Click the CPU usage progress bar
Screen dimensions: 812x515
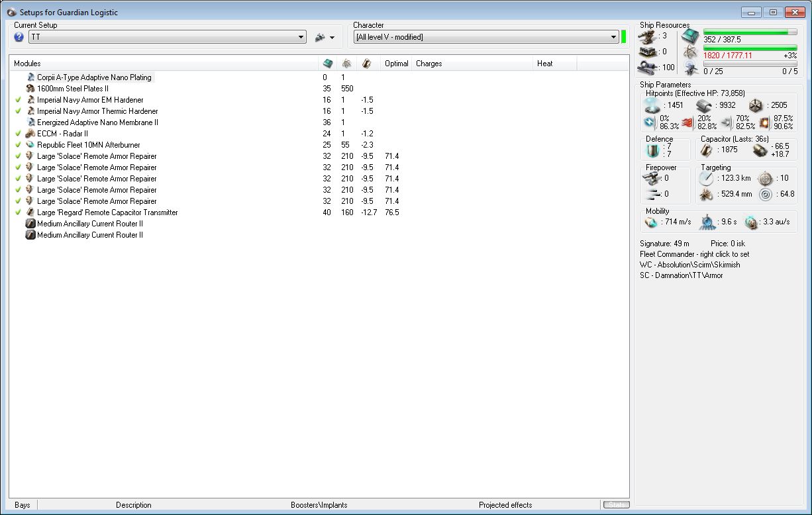[750, 32]
